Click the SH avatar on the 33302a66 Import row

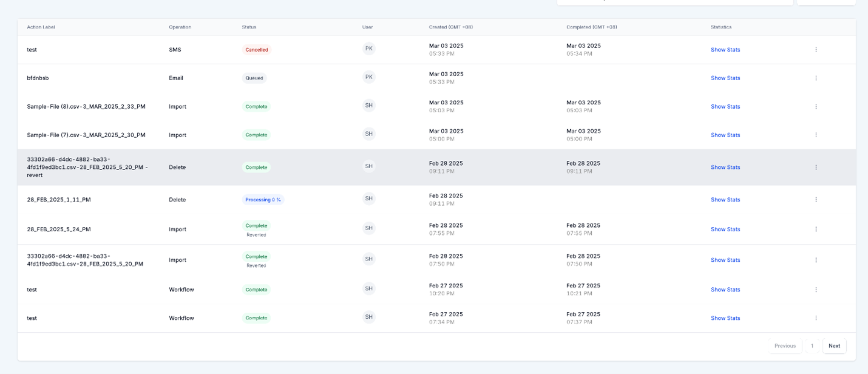pos(368,259)
